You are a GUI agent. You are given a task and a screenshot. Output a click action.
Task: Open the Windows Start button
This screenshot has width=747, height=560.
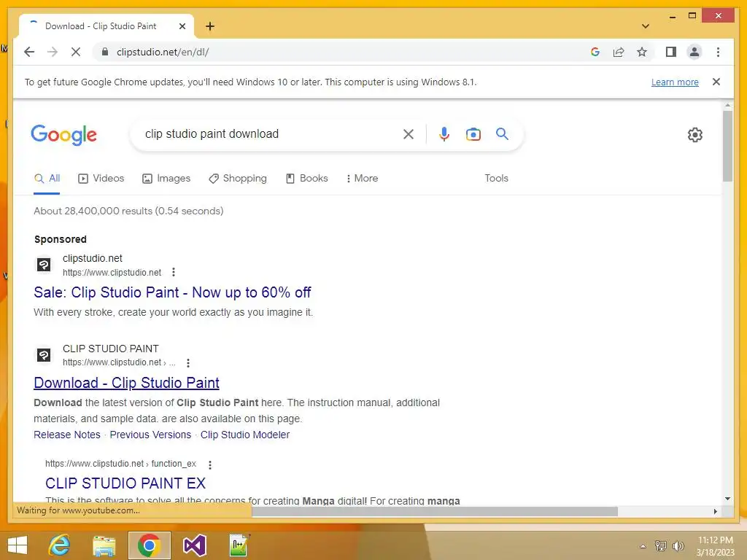tap(18, 545)
